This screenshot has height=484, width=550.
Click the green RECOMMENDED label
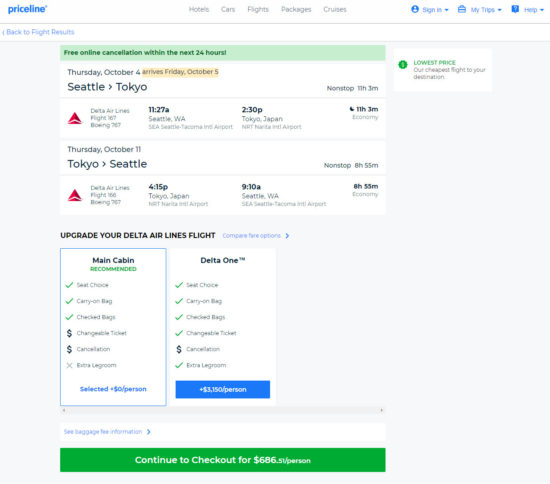point(113,269)
